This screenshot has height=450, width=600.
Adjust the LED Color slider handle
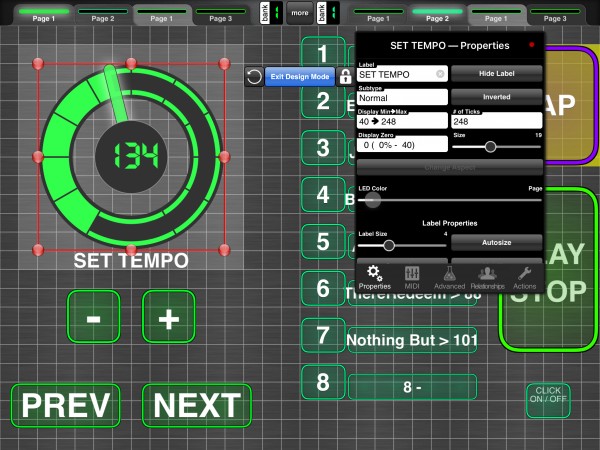[372, 200]
